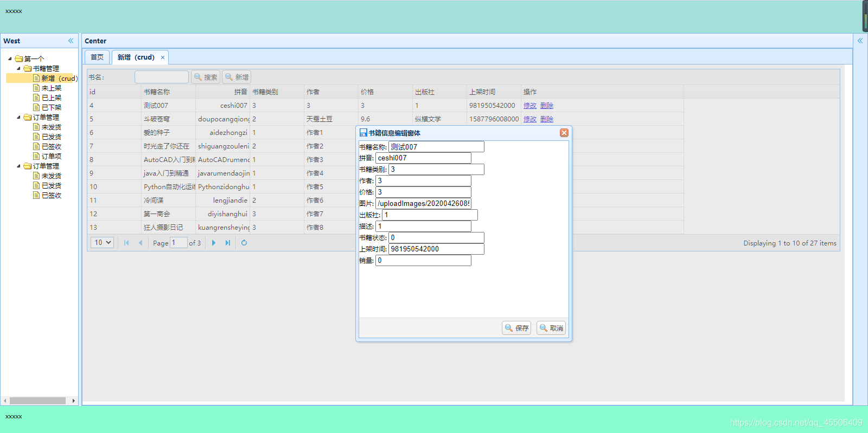Expand the East panel arrows
868x433 pixels.
coord(860,41)
